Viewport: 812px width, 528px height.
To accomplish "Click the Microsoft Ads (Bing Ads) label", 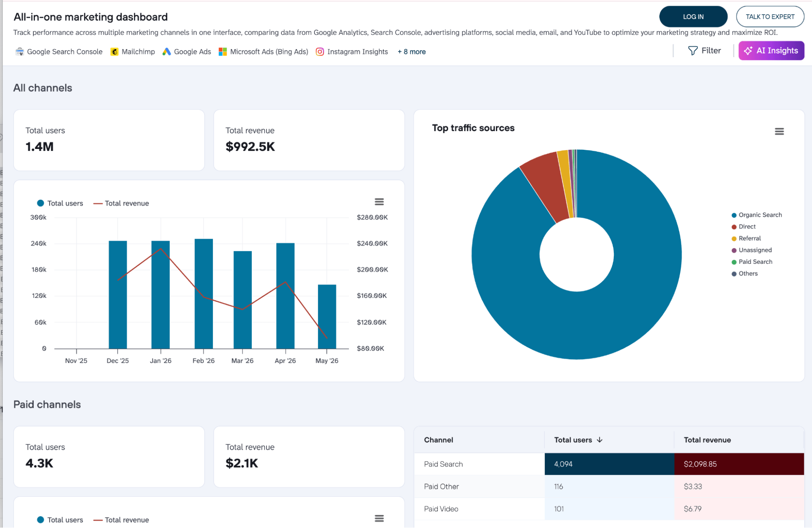I will (269, 52).
